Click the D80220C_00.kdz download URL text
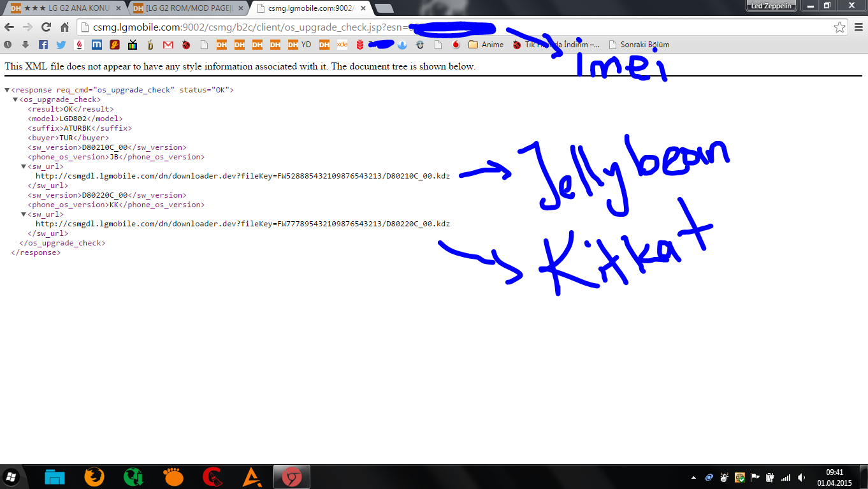The width and height of the screenshot is (868, 489). pyautogui.click(x=243, y=224)
